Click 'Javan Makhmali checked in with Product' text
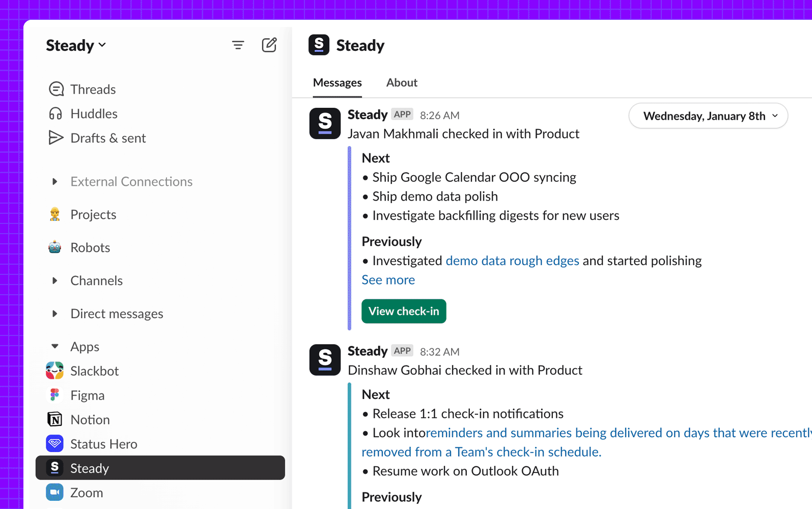The width and height of the screenshot is (812, 509). point(463,134)
